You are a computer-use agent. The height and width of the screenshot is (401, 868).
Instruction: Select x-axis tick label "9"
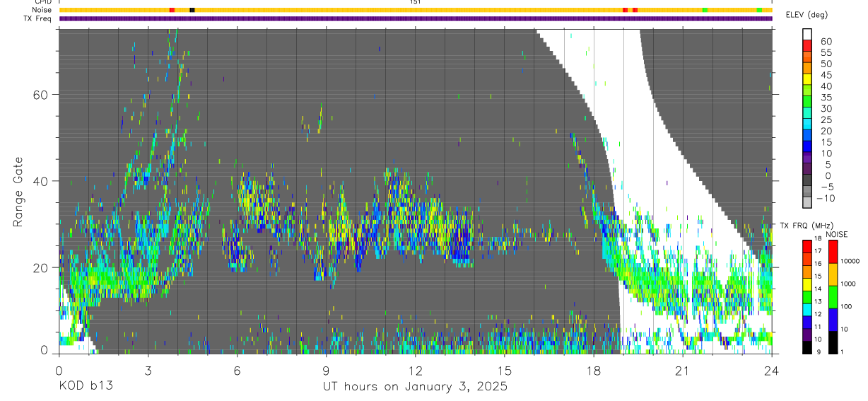point(326,371)
